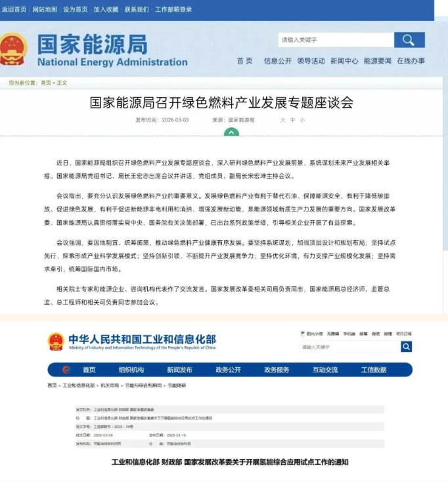Open 领导活动 in NEA navigation
448x482 pixels.
pyautogui.click(x=311, y=61)
